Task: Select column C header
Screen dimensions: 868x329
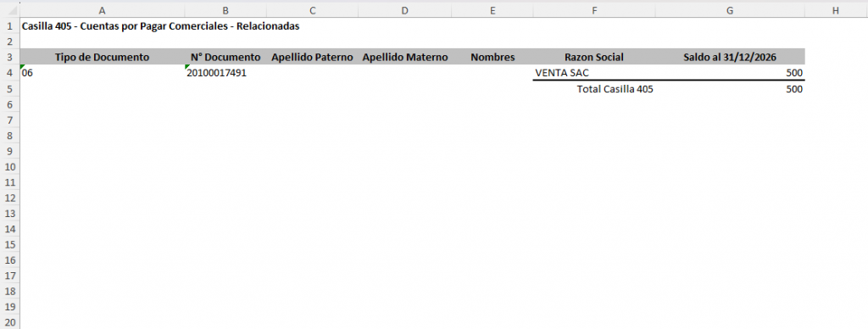Action: (312, 10)
